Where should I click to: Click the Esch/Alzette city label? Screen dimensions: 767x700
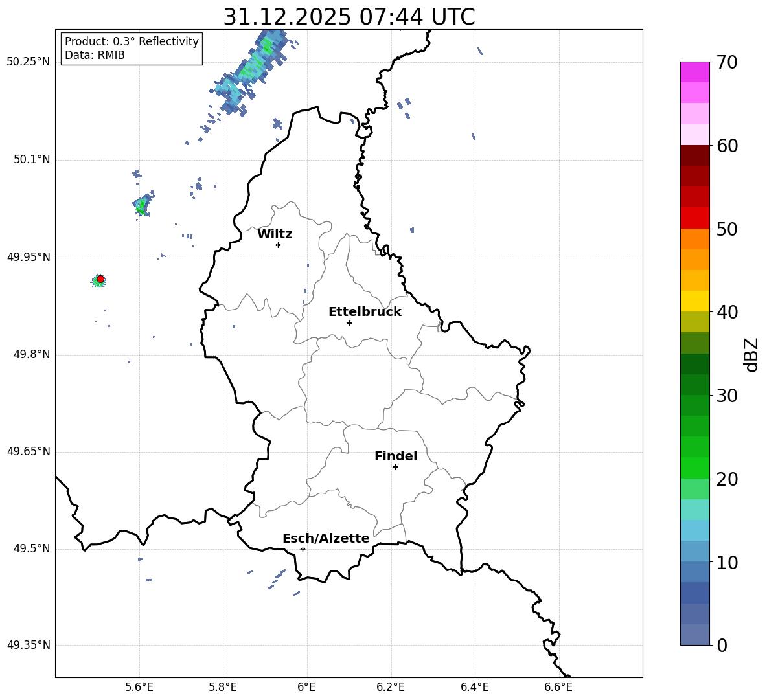pos(326,538)
